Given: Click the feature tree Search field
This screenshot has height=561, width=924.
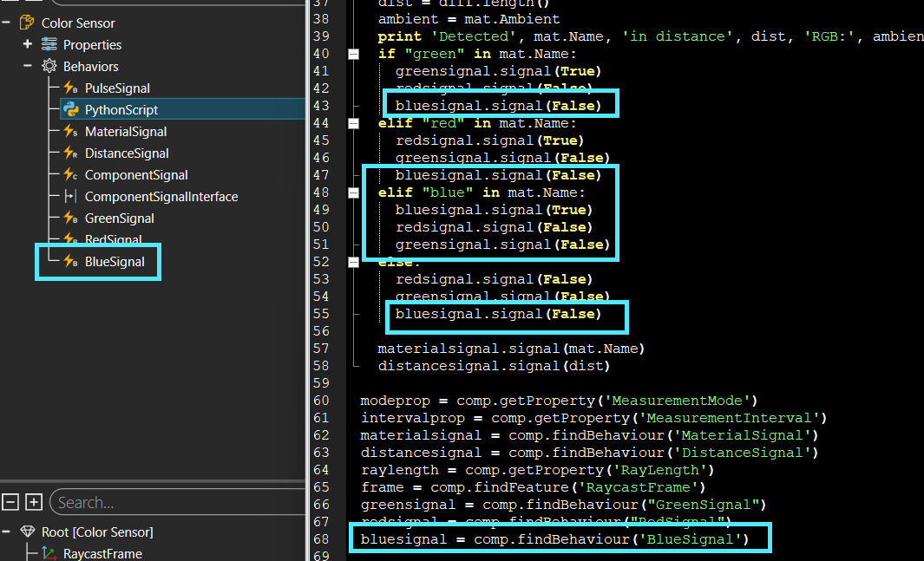Looking at the screenshot, I should pyautogui.click(x=174, y=503).
